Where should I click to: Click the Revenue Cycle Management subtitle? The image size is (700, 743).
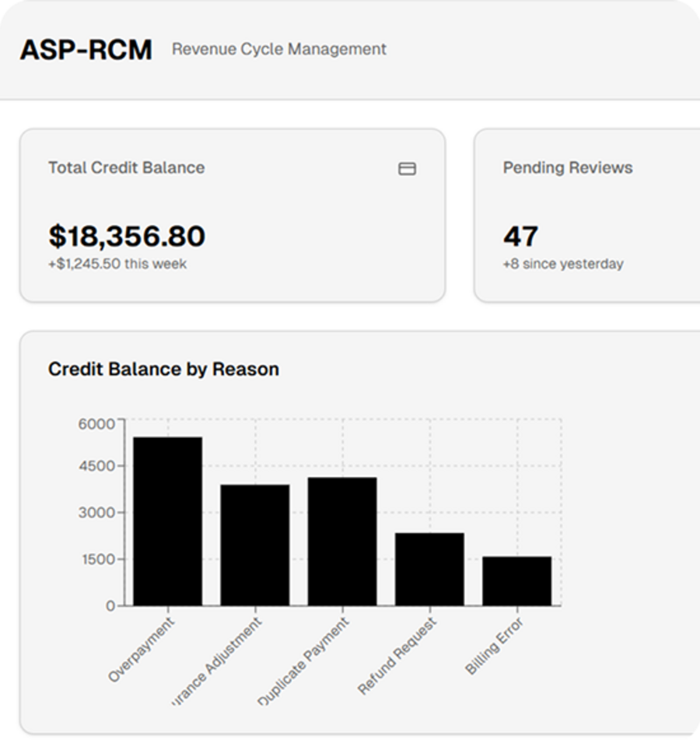click(x=278, y=50)
